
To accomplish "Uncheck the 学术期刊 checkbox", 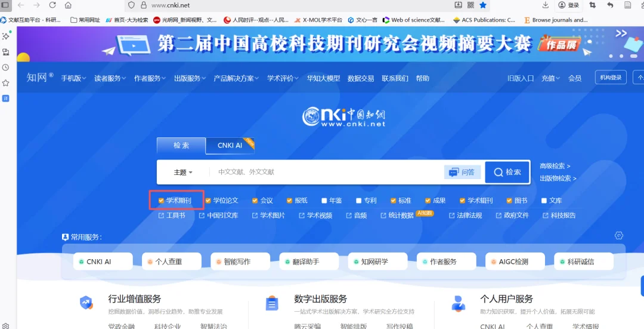I will point(161,201).
